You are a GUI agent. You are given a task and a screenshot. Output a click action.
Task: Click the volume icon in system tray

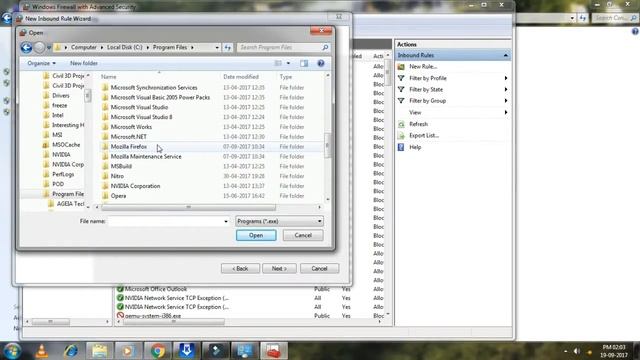(577, 351)
